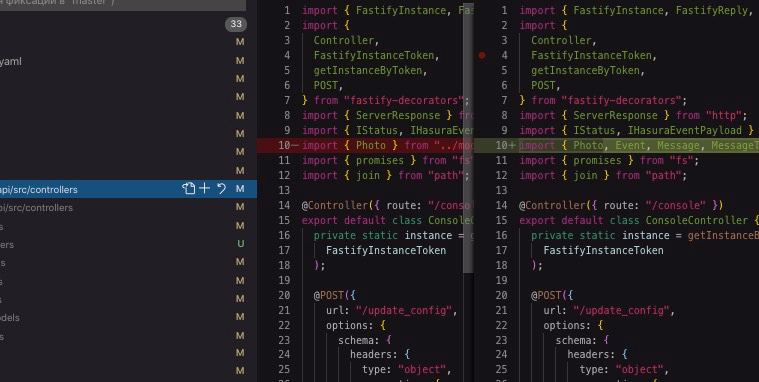Click the commit message field mentioning master
Image resolution: width=759 pixels, height=382 pixels.
pyautogui.click(x=123, y=4)
